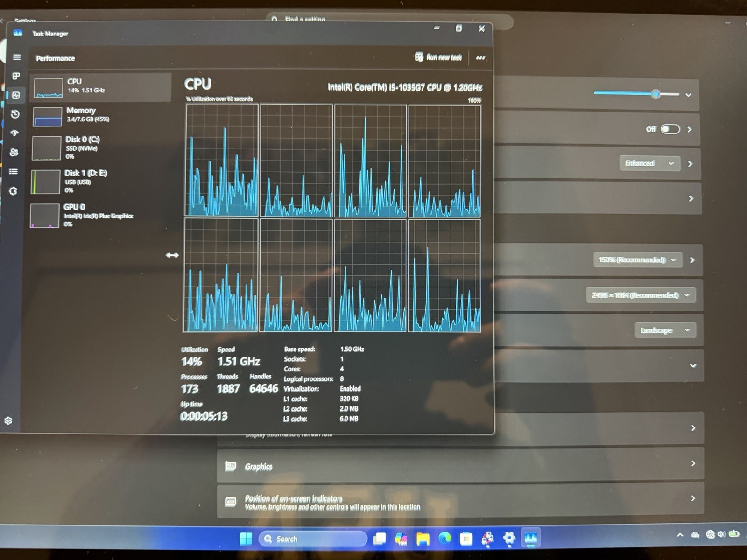747x560 pixels.
Task: Select the Performance page sidebar icon
Action: (16, 95)
